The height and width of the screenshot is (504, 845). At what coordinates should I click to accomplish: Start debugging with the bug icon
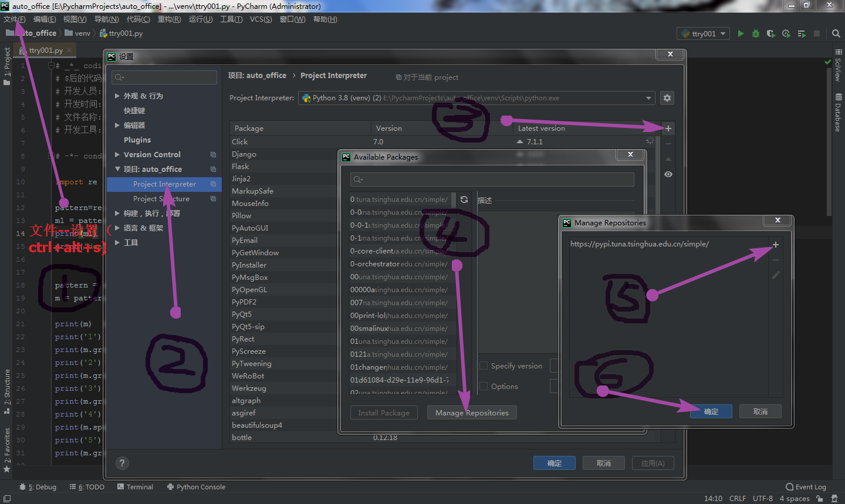pos(756,33)
